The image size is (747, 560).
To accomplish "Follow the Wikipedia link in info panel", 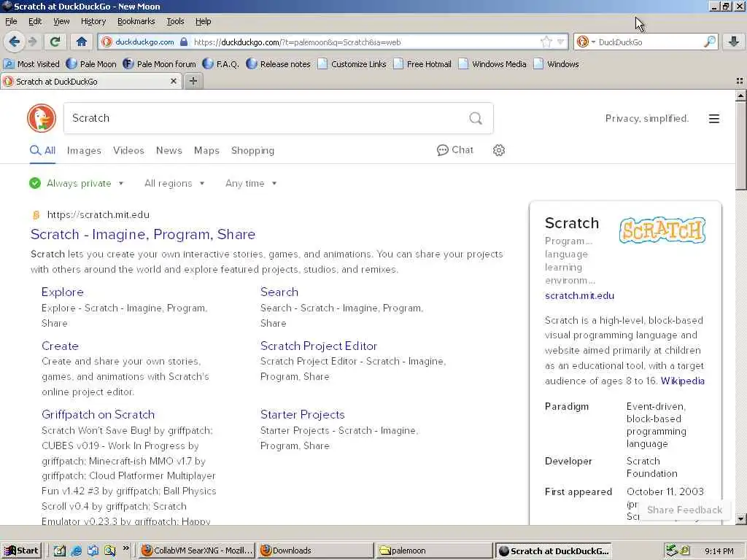I will tap(683, 381).
